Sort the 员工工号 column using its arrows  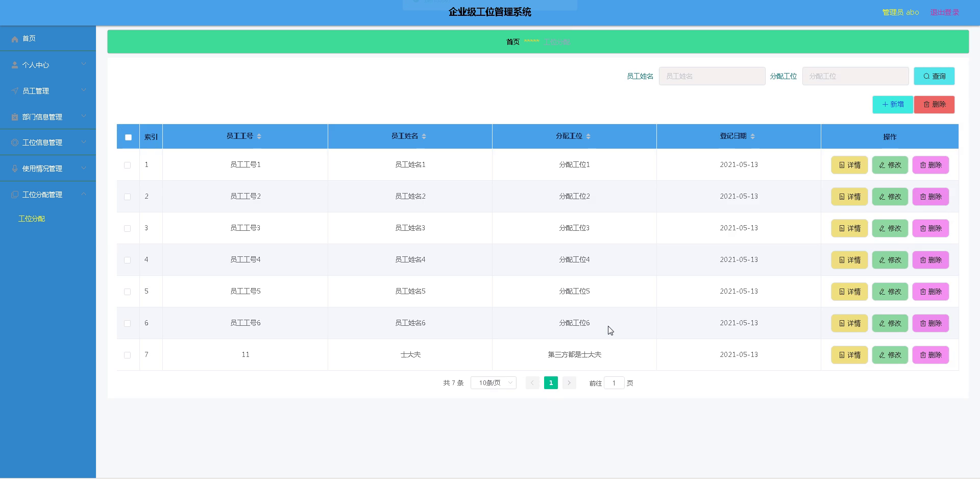(x=259, y=136)
